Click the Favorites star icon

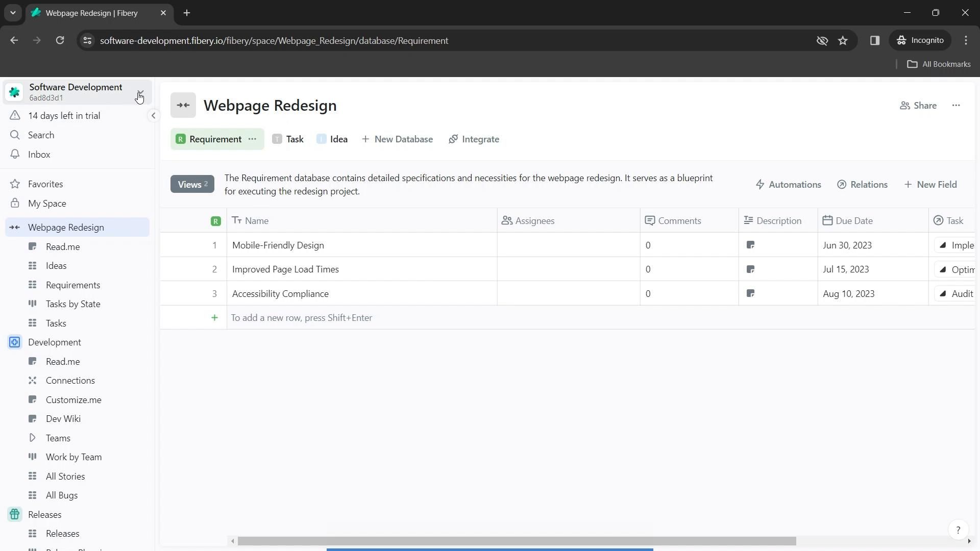tap(15, 184)
